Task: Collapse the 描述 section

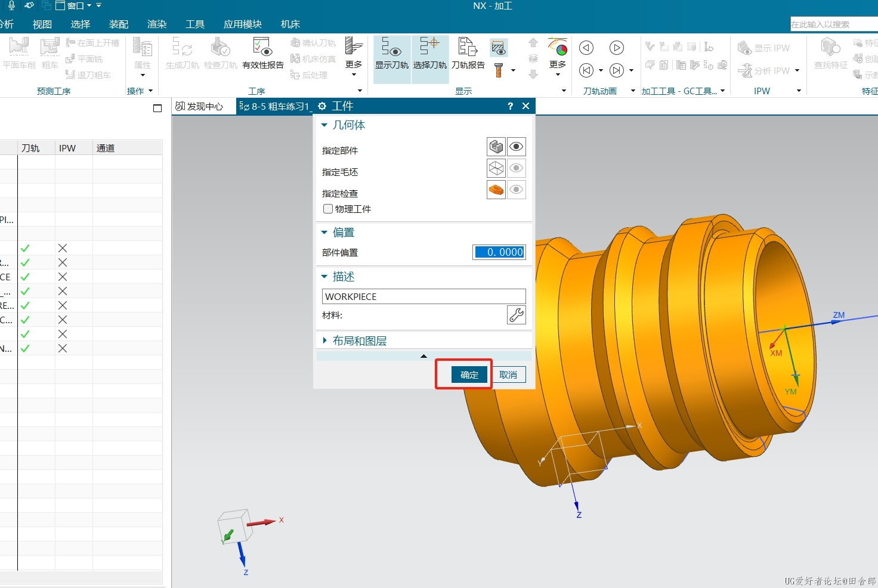Action: (x=324, y=277)
